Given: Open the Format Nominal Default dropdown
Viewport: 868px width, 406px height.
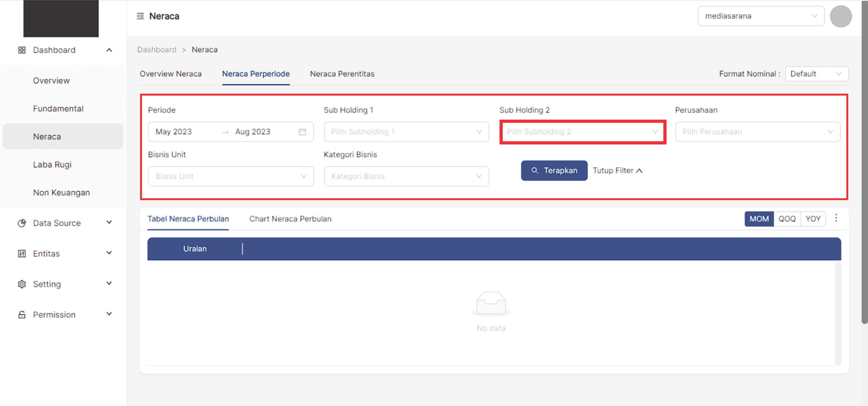Looking at the screenshot, I should tap(816, 74).
